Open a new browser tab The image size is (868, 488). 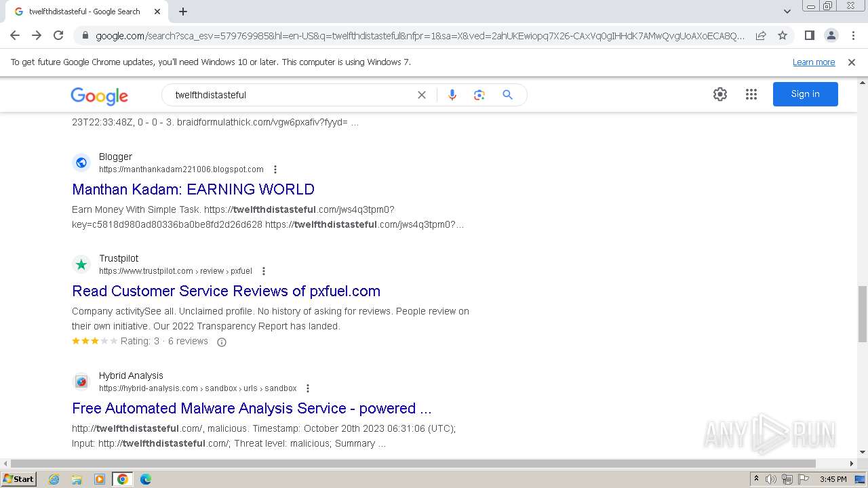click(x=183, y=12)
